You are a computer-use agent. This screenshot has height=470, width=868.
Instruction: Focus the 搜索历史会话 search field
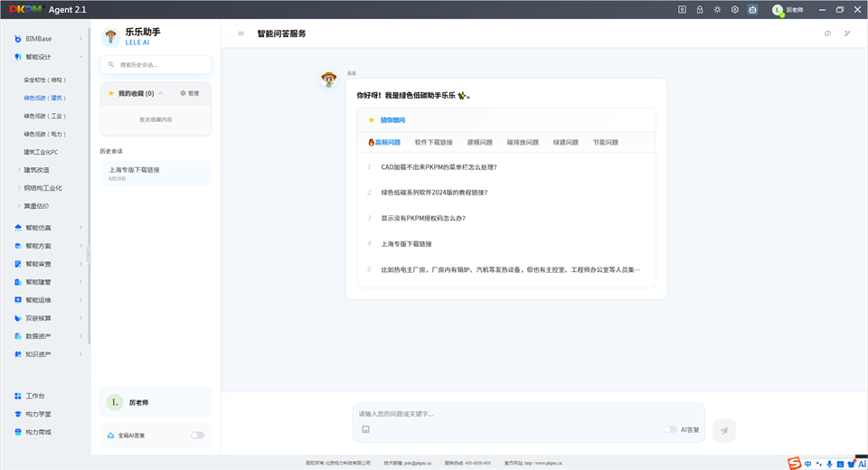156,65
